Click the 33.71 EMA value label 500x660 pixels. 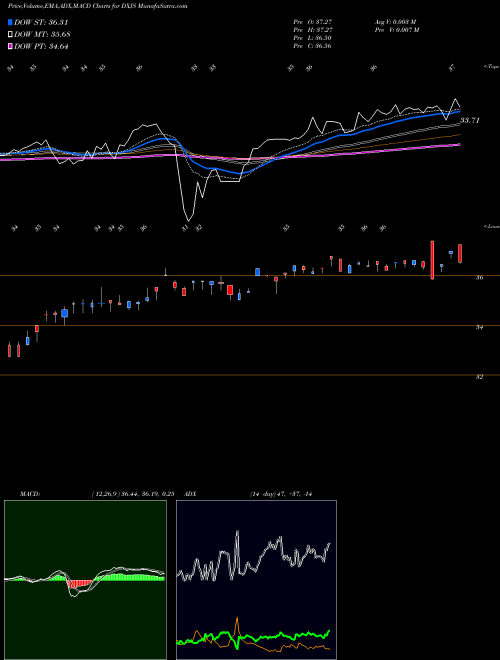[470, 120]
